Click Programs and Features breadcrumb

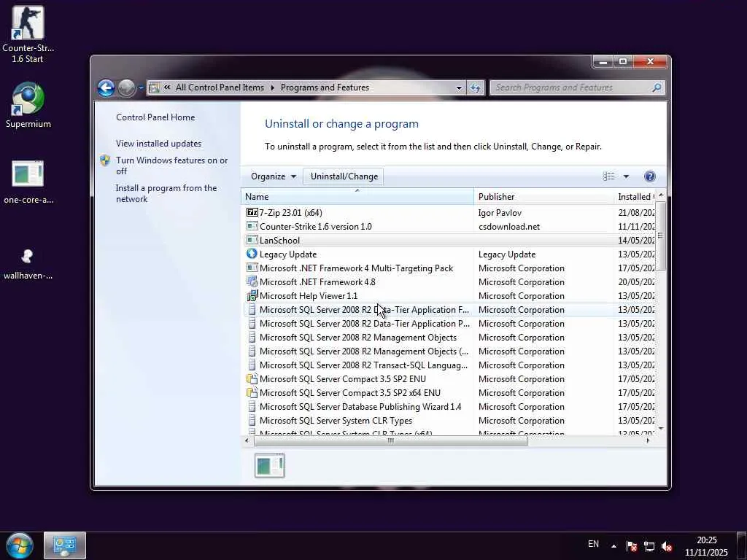[325, 87]
